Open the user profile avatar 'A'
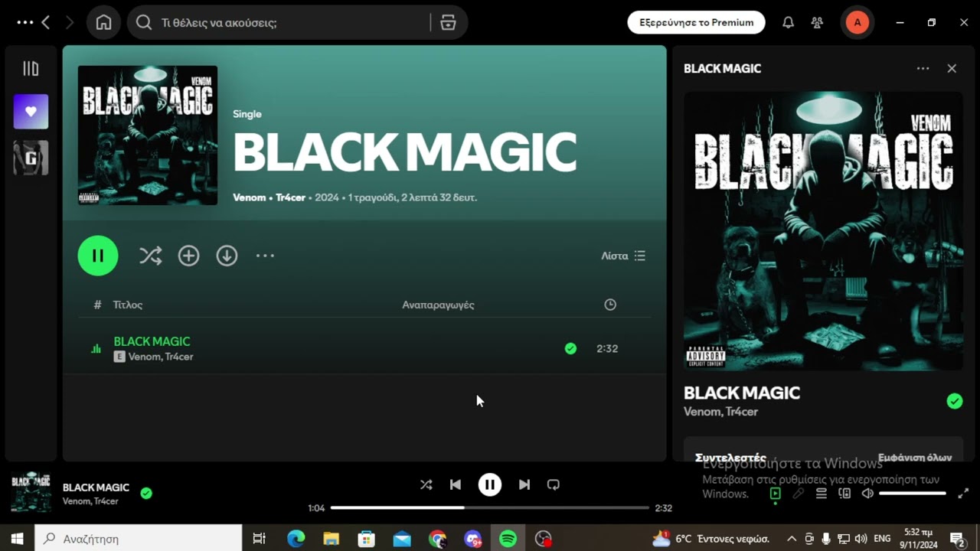 857,23
